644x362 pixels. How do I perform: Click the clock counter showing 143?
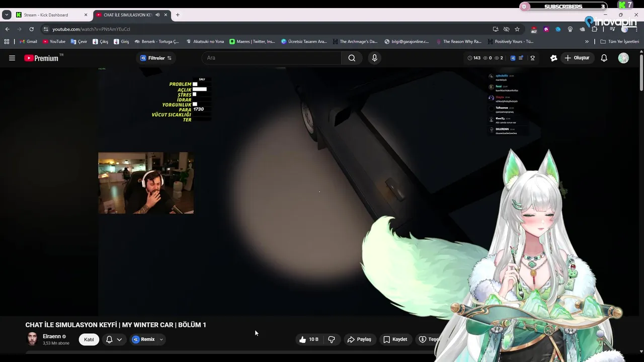pos(474,58)
